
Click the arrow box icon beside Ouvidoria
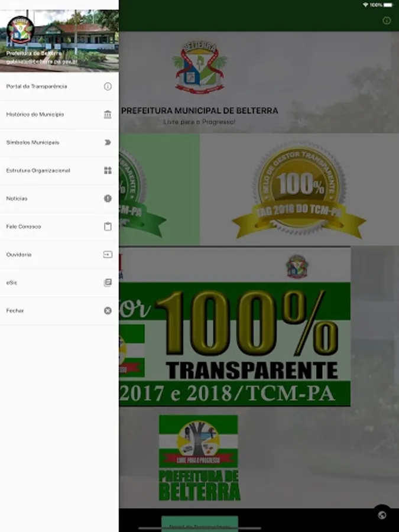pos(108,254)
